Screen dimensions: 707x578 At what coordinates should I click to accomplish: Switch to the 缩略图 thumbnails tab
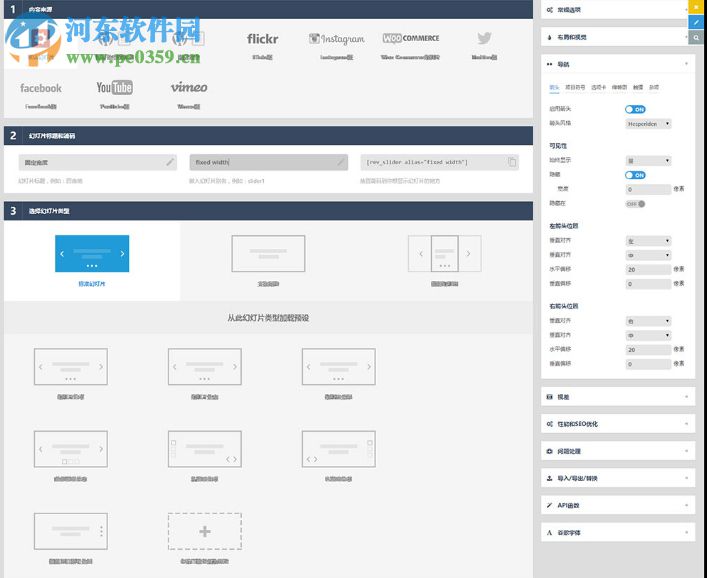pyautogui.click(x=619, y=87)
